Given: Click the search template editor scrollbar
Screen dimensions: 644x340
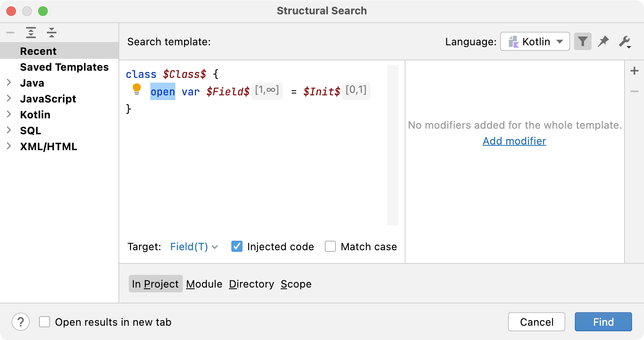Looking at the screenshot, I should click(393, 145).
